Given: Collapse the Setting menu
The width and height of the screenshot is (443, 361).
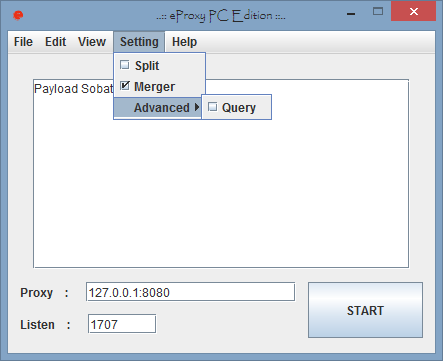Looking at the screenshot, I should [x=139, y=42].
